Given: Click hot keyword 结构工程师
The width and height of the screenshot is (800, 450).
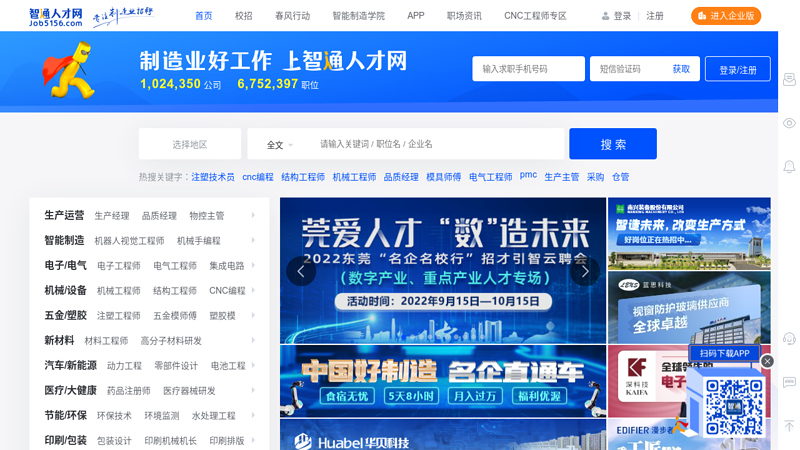Looking at the screenshot, I should tap(303, 177).
